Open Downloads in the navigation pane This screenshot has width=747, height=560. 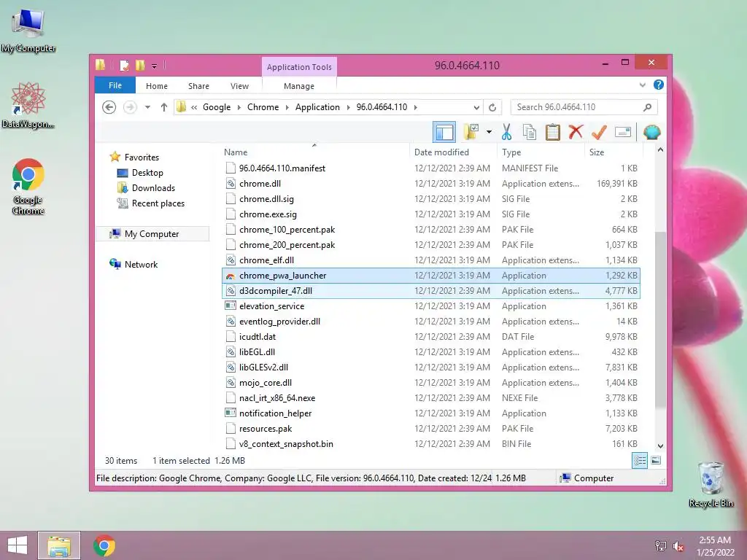[x=153, y=187]
